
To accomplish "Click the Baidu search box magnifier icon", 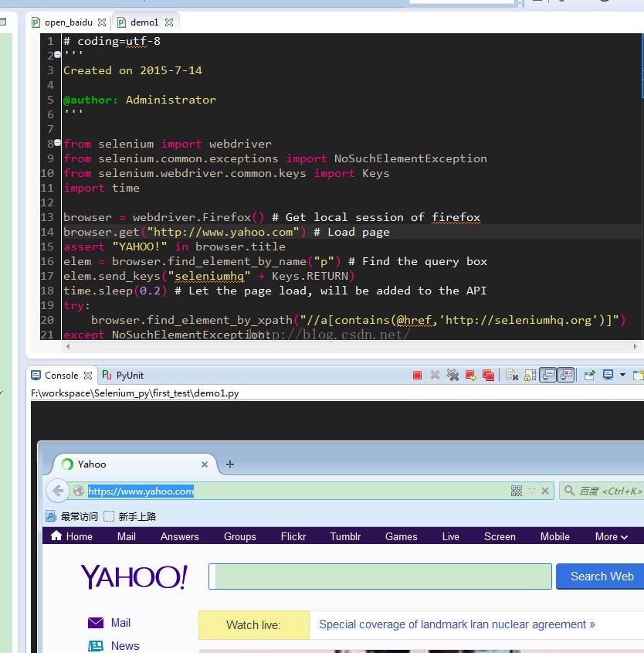I will [x=569, y=491].
